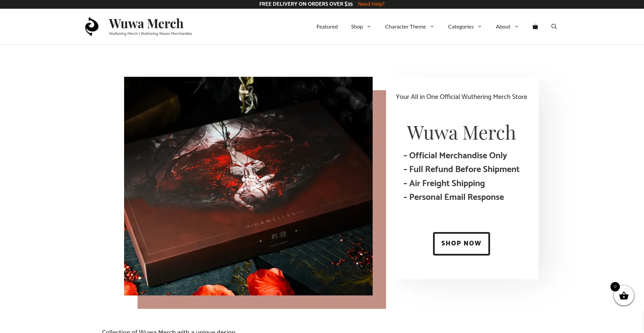The width and height of the screenshot is (644, 333).
Task: Expand the About menu chevron
Action: [517, 26]
